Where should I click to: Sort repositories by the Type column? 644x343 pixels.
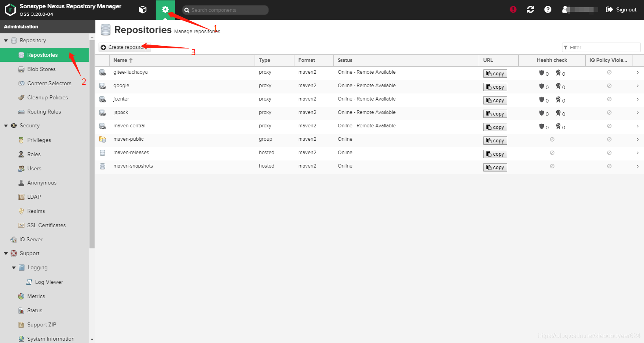[x=274, y=60]
